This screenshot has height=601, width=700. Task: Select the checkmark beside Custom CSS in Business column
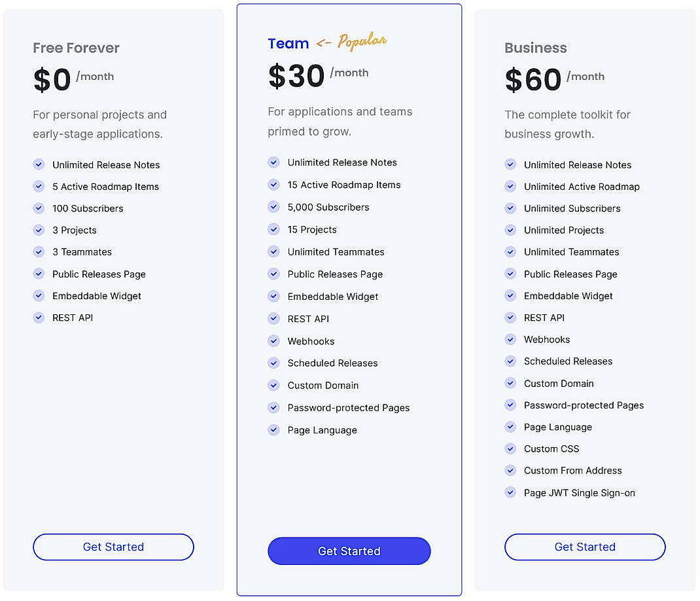tap(510, 448)
